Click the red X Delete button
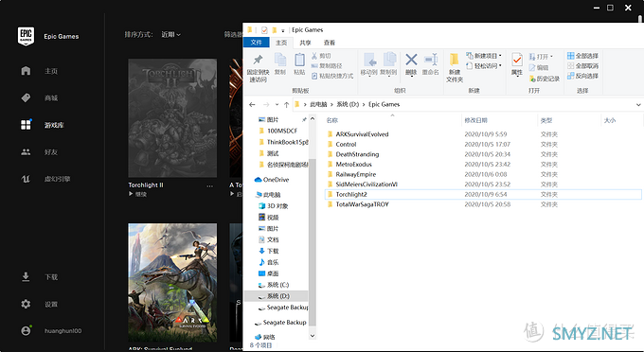Viewport: 644px width, 352px height. [x=411, y=64]
